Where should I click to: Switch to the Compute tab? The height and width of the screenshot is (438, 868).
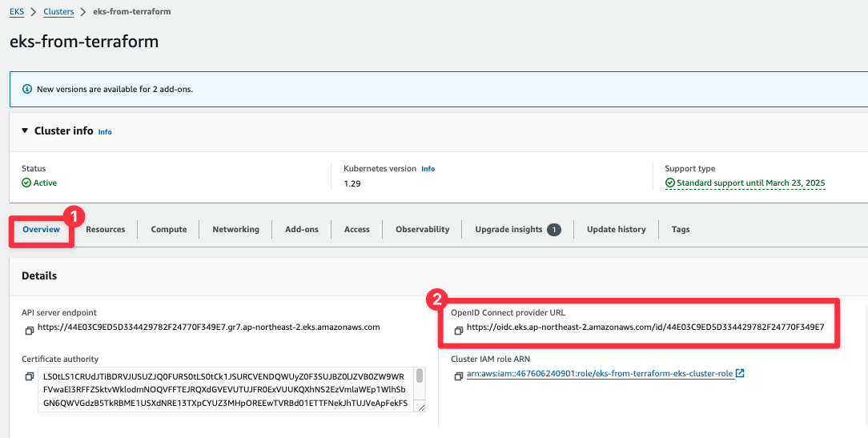point(169,229)
